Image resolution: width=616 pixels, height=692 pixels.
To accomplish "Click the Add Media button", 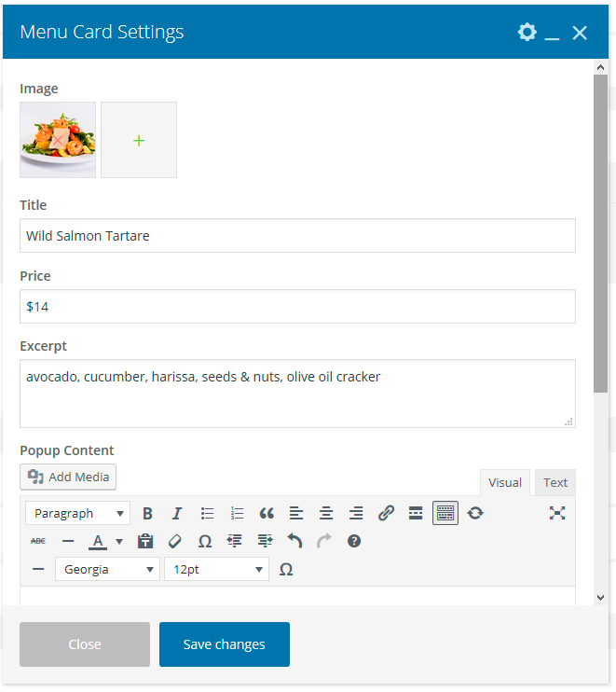I will (68, 477).
